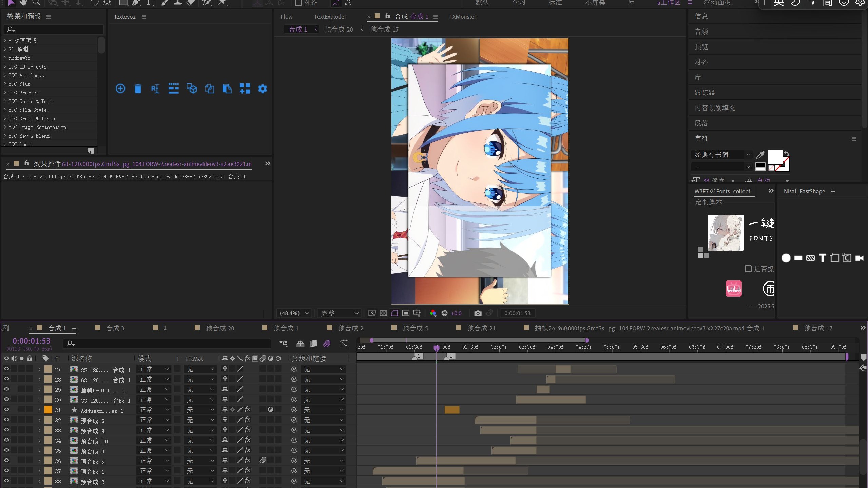The height and width of the screenshot is (488, 868).
Task: Open the 完整 resolution dropdown
Action: click(339, 313)
